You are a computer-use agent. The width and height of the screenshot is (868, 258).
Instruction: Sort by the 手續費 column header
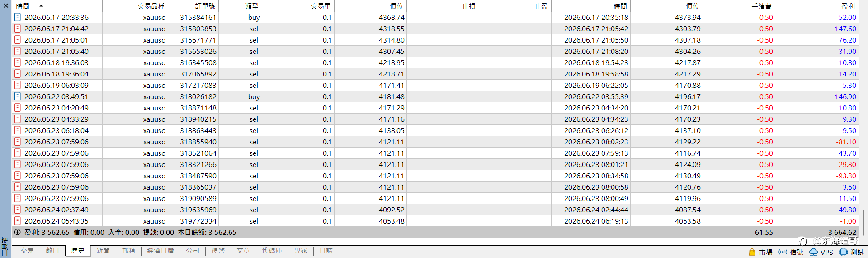pos(739,6)
